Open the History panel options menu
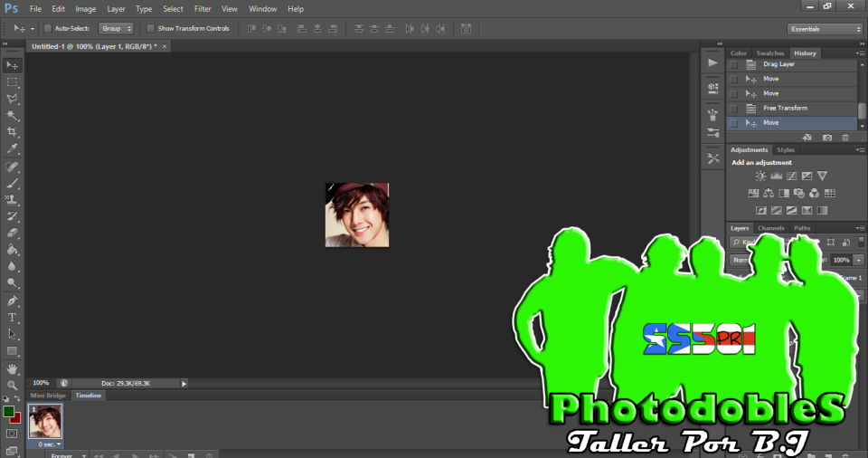This screenshot has width=868, height=458. coord(860,53)
